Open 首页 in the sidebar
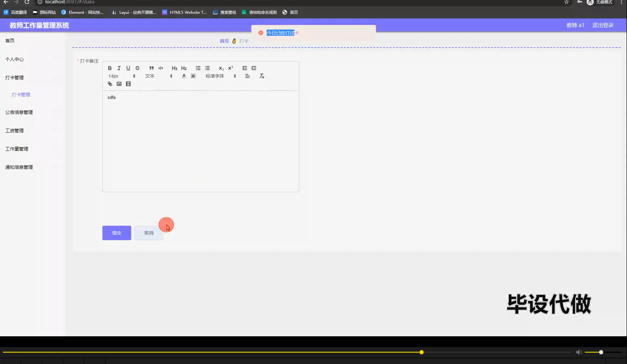The image size is (627, 364). 10,41
